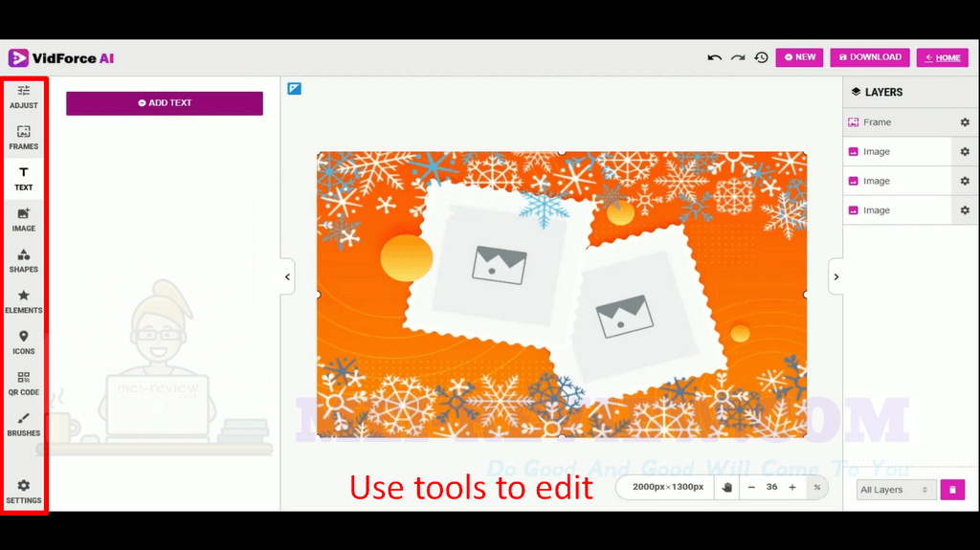This screenshot has height=550, width=980.
Task: Click the NEW button
Action: tap(799, 57)
